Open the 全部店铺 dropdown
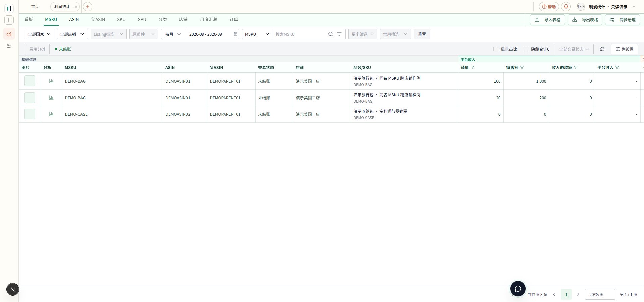Image resolution: width=644 pixels, height=302 pixels. [72, 34]
